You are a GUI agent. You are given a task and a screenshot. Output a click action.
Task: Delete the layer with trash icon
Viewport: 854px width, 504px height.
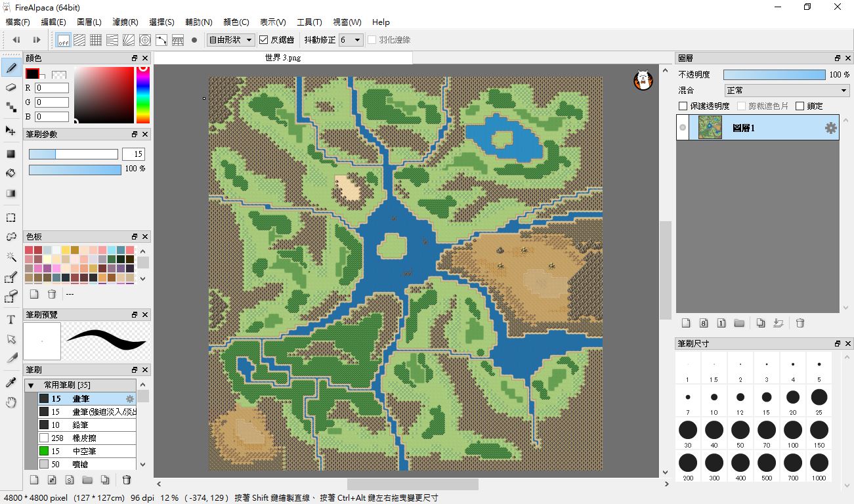(800, 323)
